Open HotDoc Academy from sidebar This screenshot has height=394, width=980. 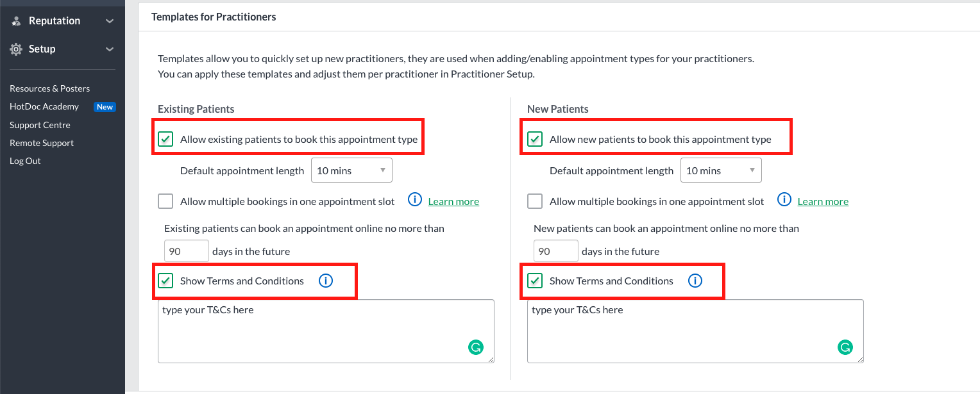[x=44, y=106]
